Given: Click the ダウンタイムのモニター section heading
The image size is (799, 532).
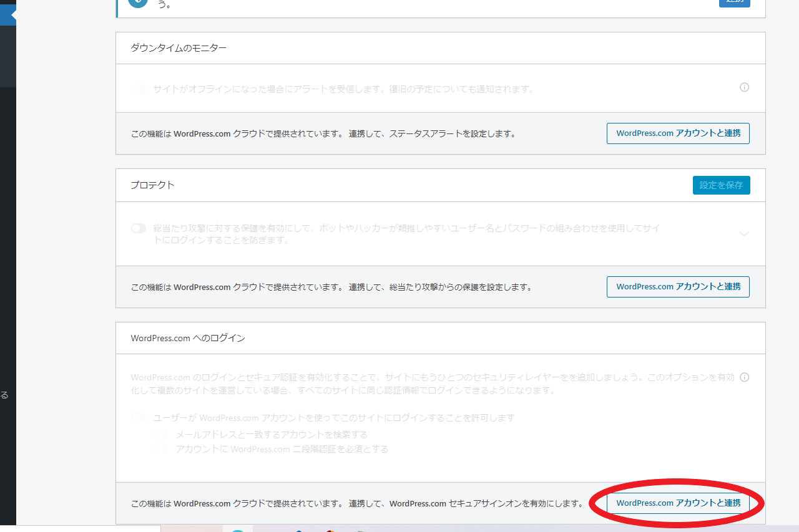Looking at the screenshot, I should pos(179,48).
